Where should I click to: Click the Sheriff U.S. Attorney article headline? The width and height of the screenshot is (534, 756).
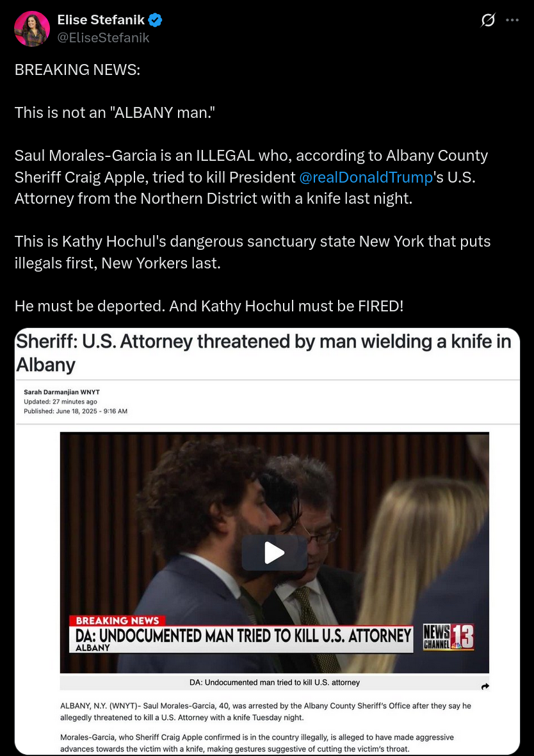tap(263, 353)
